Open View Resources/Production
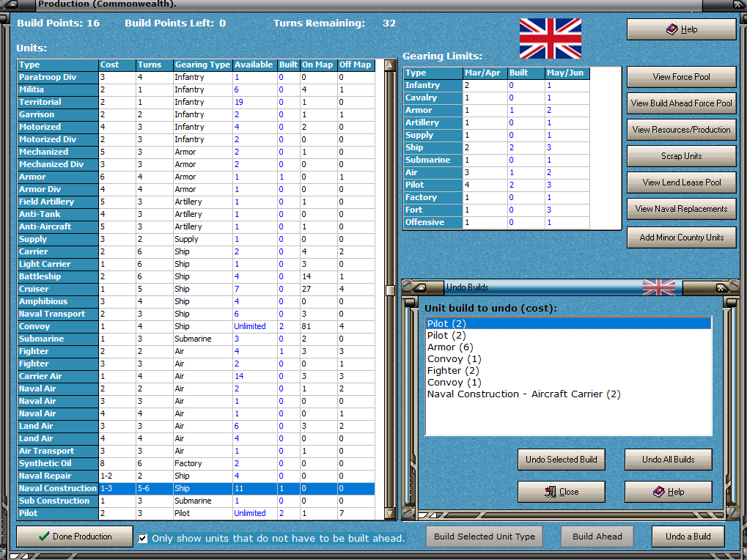The height and width of the screenshot is (560, 747). (x=681, y=130)
